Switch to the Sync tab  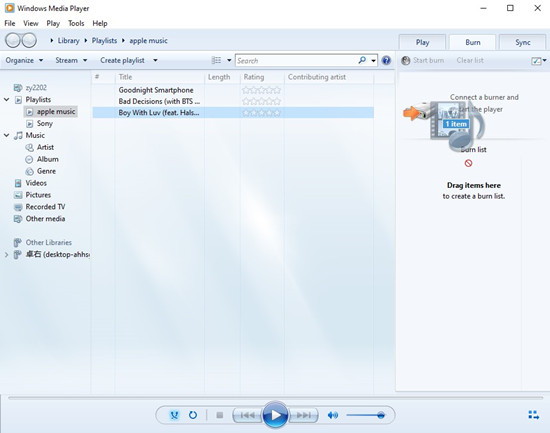[x=522, y=42]
